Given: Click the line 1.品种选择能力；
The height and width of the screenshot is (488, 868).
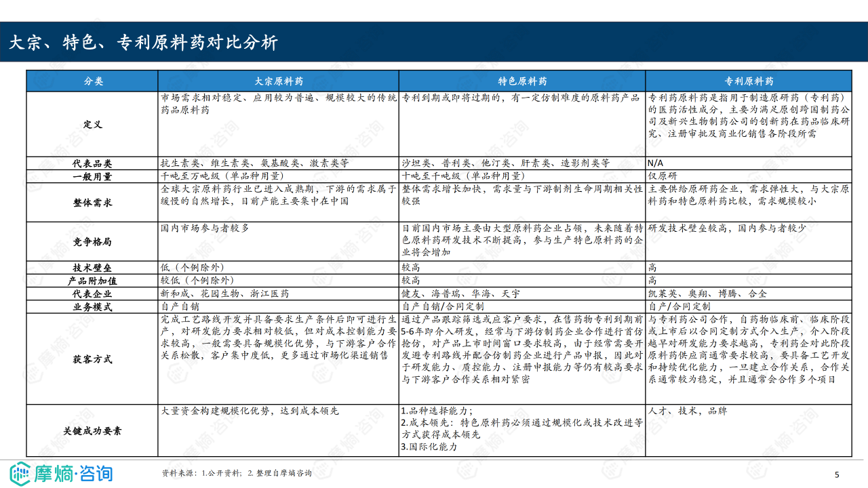Looking at the screenshot, I should 437,411.
